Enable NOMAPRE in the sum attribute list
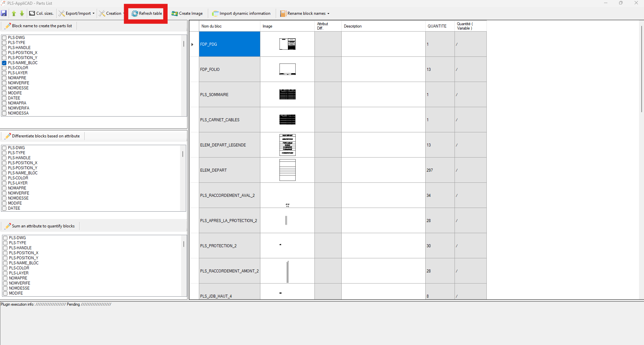The height and width of the screenshot is (345, 644). coord(5,278)
